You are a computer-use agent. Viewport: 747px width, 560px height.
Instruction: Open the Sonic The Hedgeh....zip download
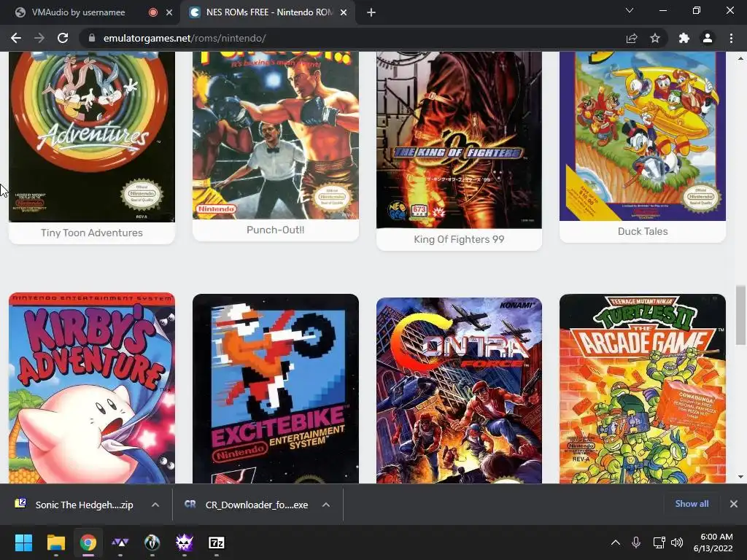coord(76,505)
